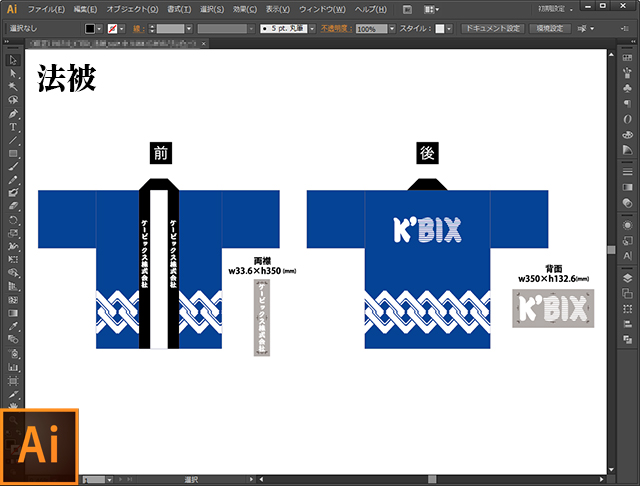Select the Slice tool

[x=13, y=395]
